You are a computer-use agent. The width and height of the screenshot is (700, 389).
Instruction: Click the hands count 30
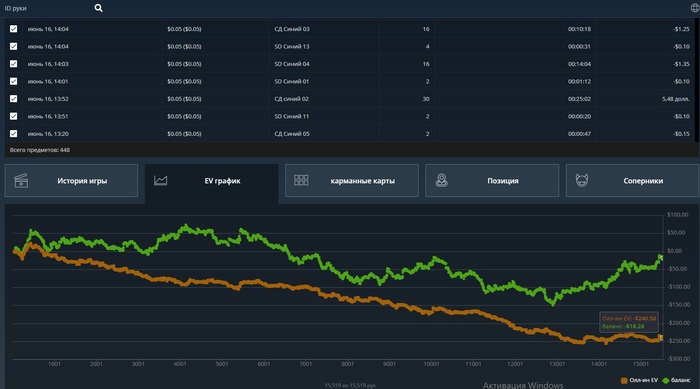pos(426,99)
